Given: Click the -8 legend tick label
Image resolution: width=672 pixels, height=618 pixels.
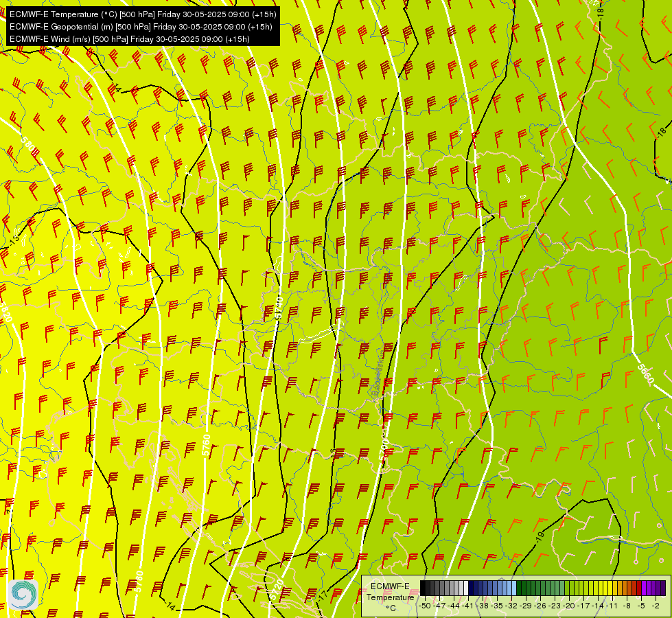Looking at the screenshot, I should click(627, 606).
